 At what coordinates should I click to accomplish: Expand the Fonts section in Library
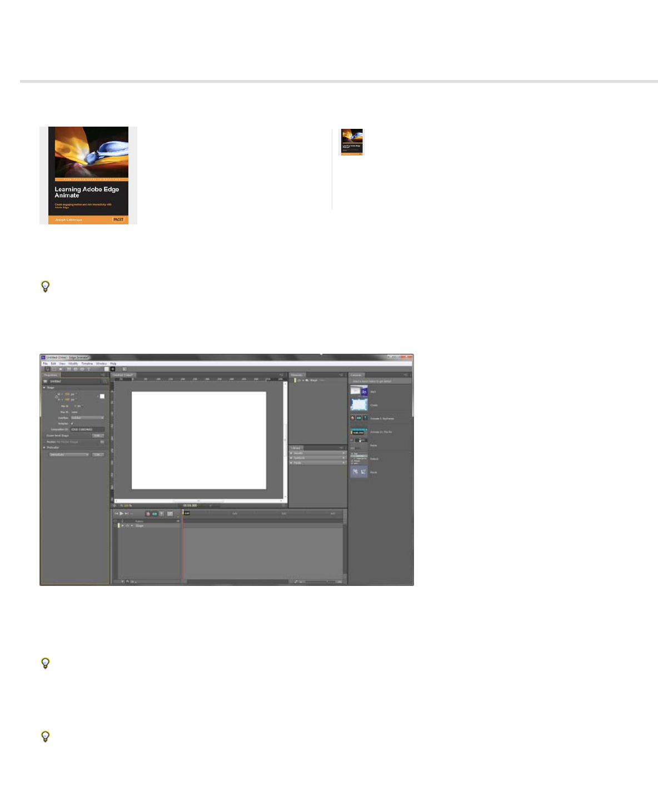pos(291,463)
